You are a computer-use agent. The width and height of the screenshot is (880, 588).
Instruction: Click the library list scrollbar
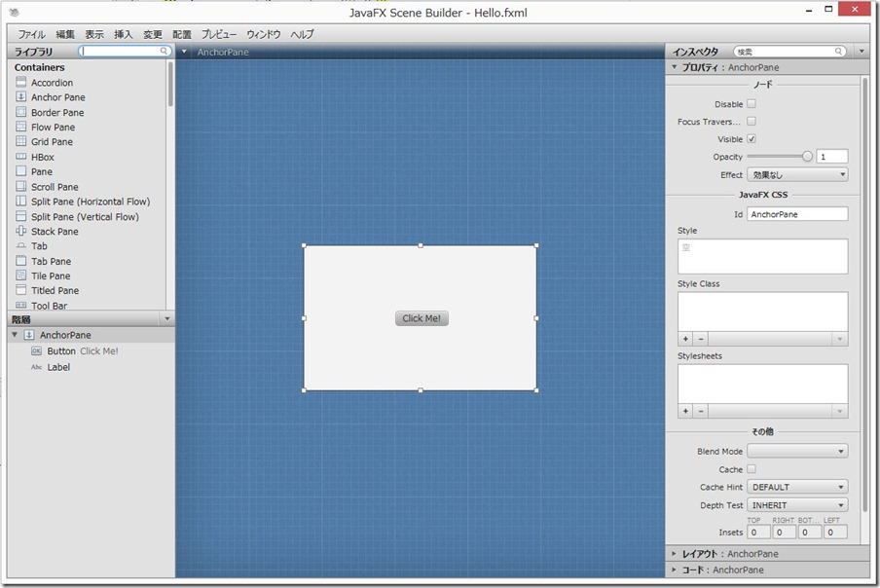[x=170, y=84]
